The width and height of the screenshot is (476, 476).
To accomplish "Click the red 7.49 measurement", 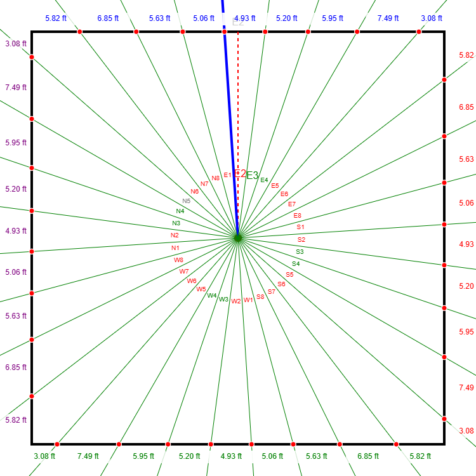I will point(466,388).
